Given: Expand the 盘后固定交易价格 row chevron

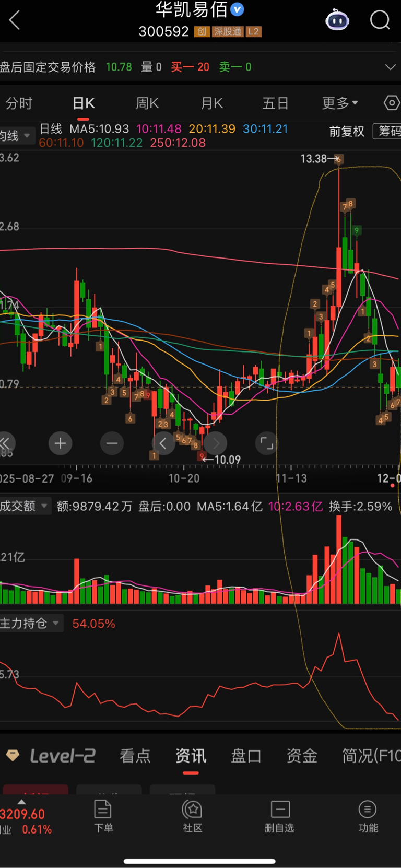Looking at the screenshot, I should coord(390,67).
